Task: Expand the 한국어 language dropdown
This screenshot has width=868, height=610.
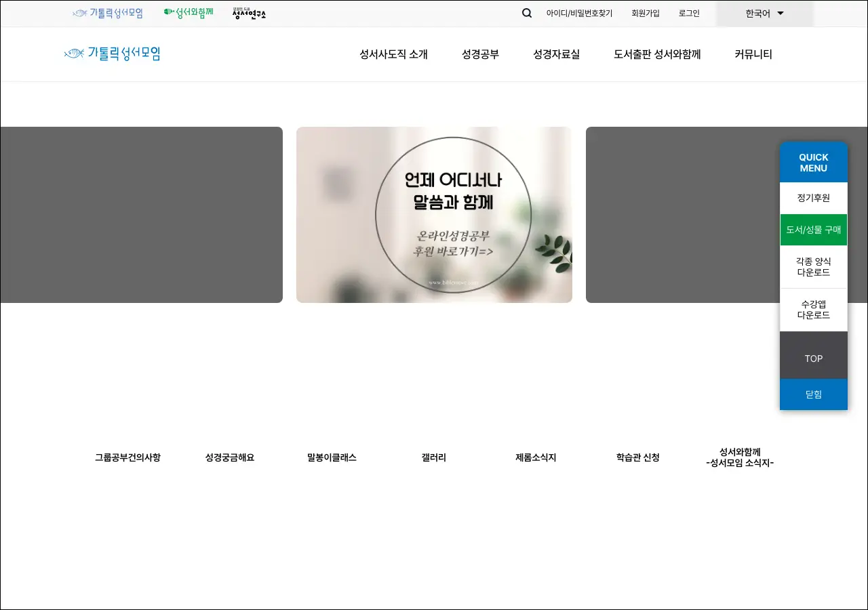Action: click(764, 14)
